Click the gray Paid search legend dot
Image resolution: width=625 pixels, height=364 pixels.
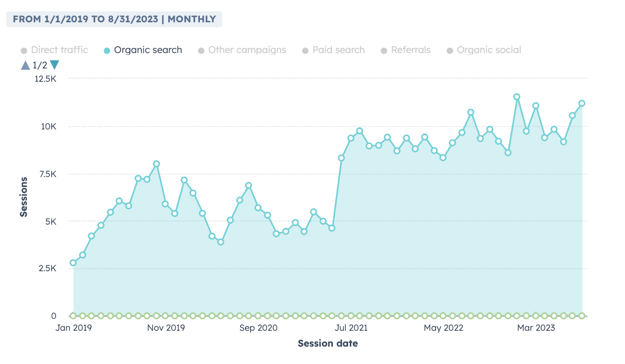tap(305, 51)
